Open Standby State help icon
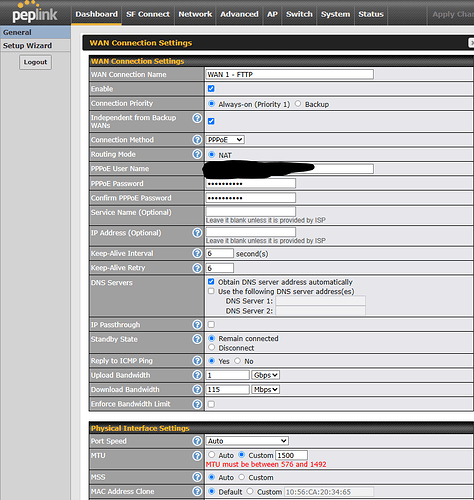This screenshot has width=474, height=500. pos(197,339)
